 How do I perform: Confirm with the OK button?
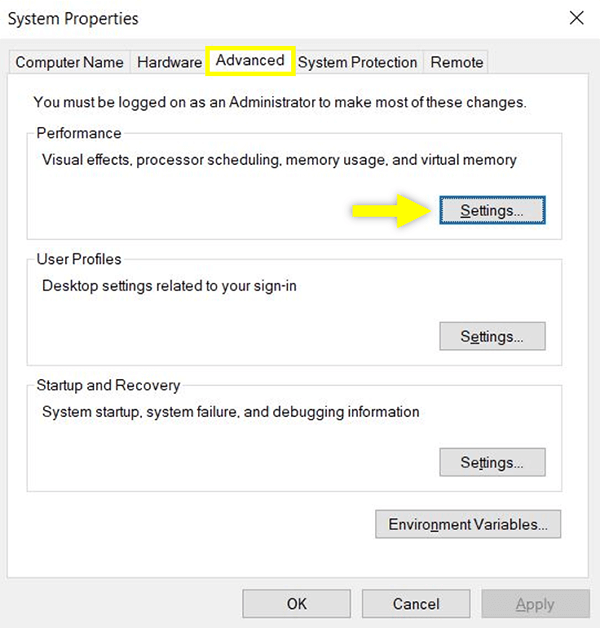[x=296, y=604]
